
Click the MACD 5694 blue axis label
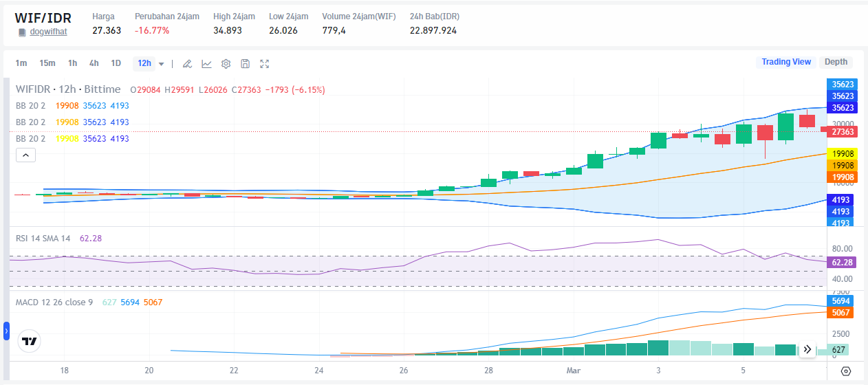(840, 301)
